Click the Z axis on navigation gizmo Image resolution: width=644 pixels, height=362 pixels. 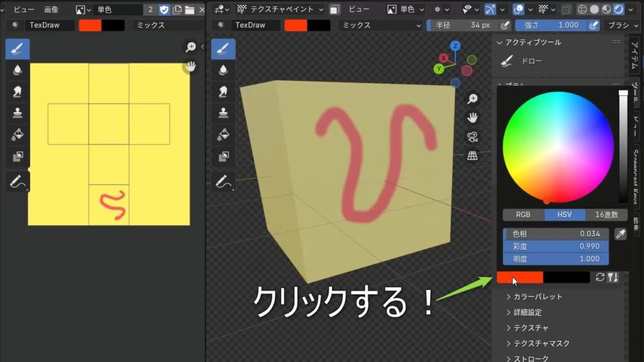[x=455, y=46]
